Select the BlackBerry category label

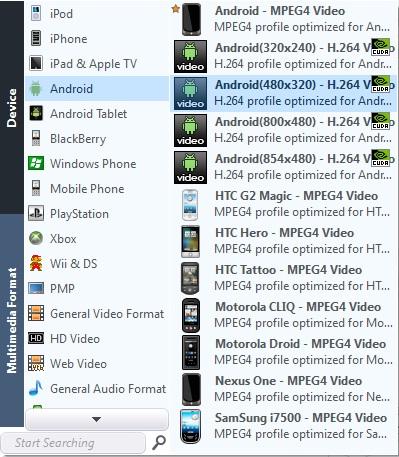(x=78, y=139)
